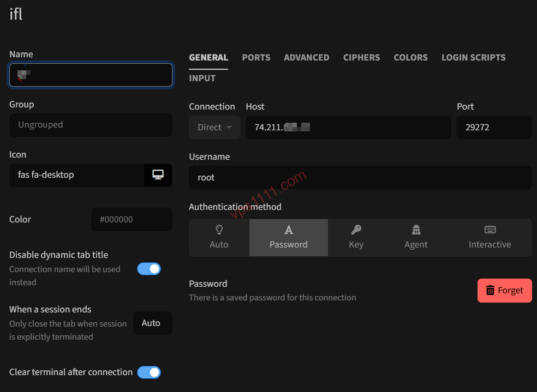Open the session end Auto dropdown
537x392 pixels.
pos(152,323)
